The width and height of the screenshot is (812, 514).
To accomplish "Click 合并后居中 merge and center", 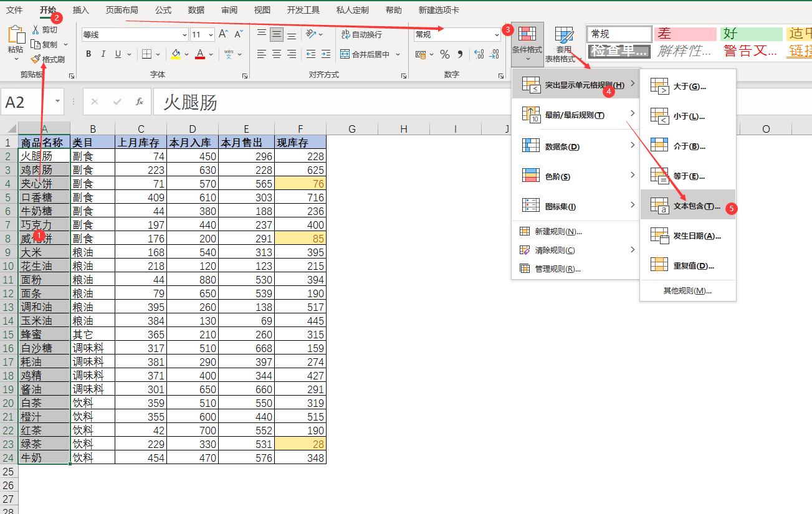I will [366, 54].
